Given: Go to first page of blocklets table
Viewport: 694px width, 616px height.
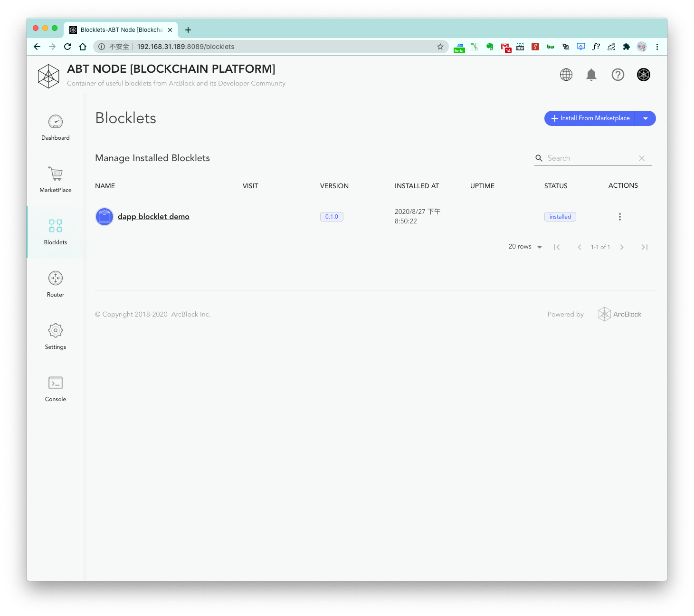Looking at the screenshot, I should (557, 247).
